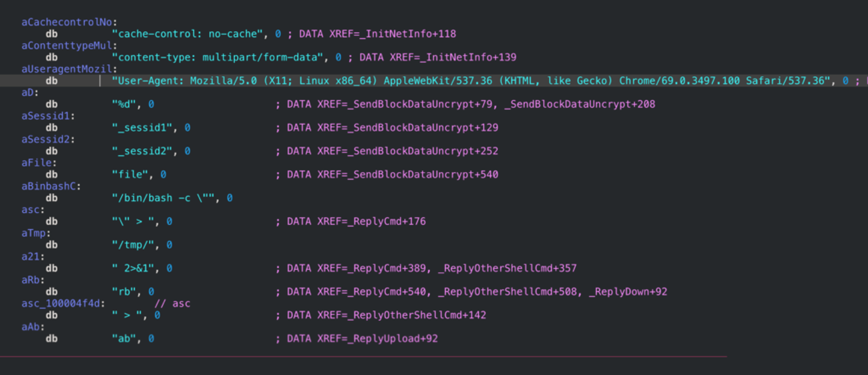Click the "/bin/bash -c" string
The width and height of the screenshot is (868, 375).
163,198
